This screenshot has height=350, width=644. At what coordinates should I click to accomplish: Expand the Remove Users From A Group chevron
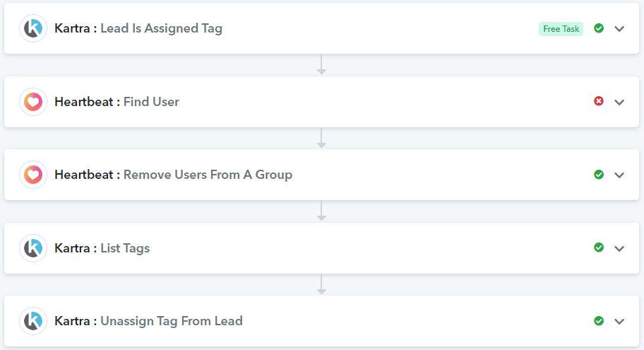pyautogui.click(x=619, y=175)
